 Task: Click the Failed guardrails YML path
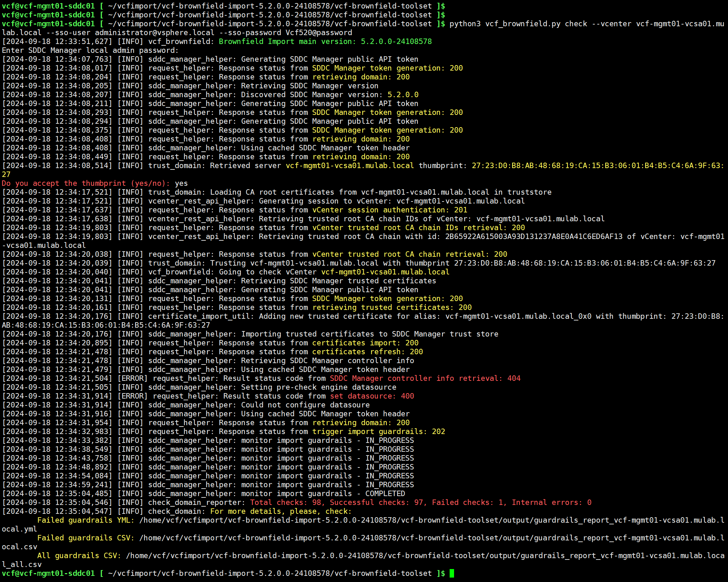pos(432,520)
